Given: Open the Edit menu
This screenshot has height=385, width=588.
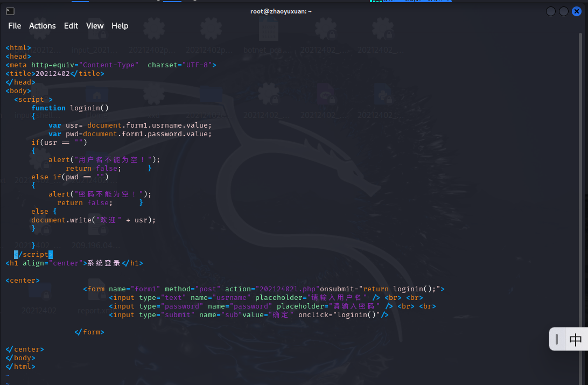Looking at the screenshot, I should coord(71,26).
